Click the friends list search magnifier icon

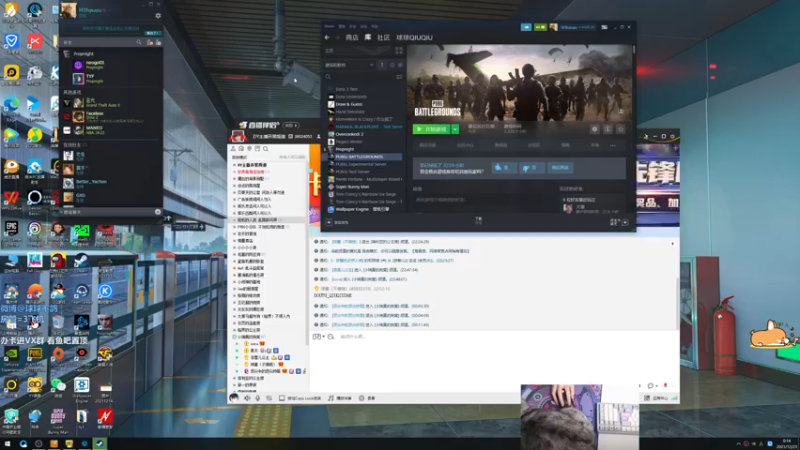(x=139, y=42)
